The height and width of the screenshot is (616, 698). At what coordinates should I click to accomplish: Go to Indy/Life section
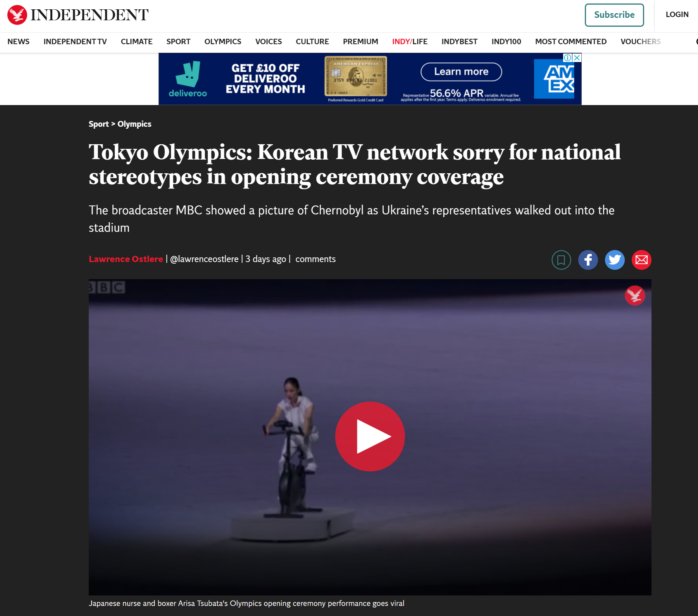[410, 41]
